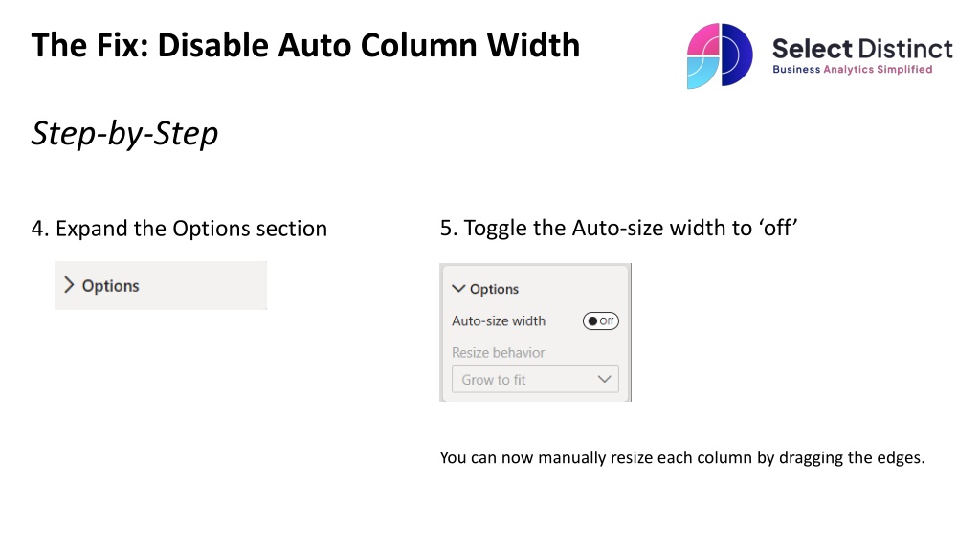Click the expanded 'Options' header label
Viewport: 980px width, 551px height.
point(494,289)
